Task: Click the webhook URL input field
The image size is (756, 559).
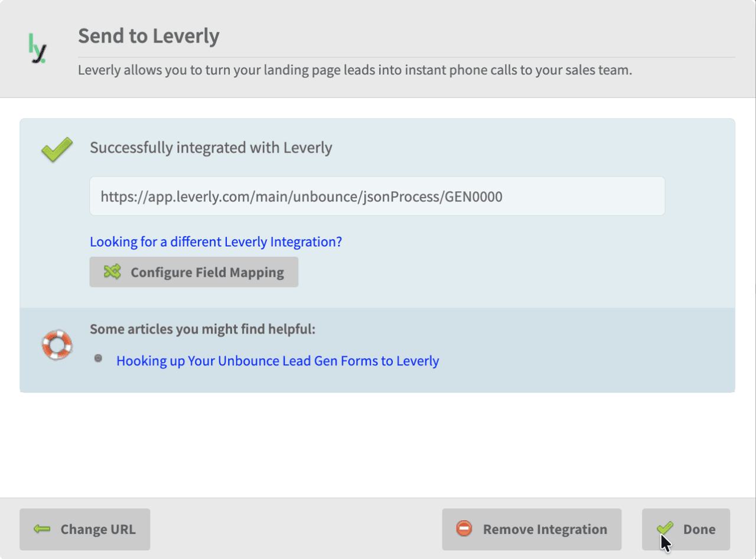Action: point(377,196)
